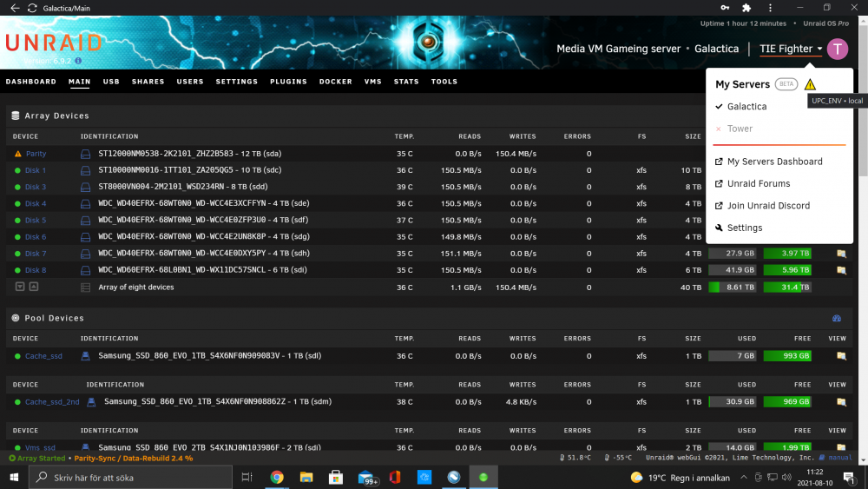Browse Disk 7 folder view icon

pos(841,254)
